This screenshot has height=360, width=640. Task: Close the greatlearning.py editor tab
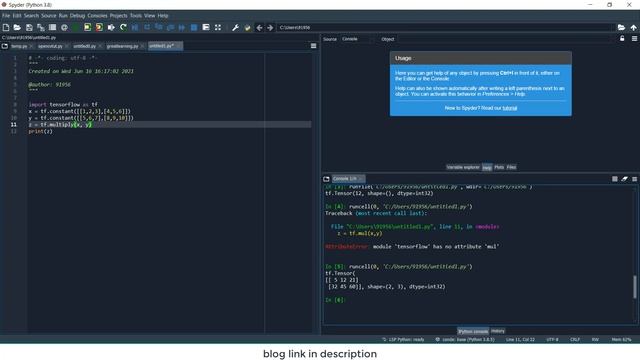point(142,46)
